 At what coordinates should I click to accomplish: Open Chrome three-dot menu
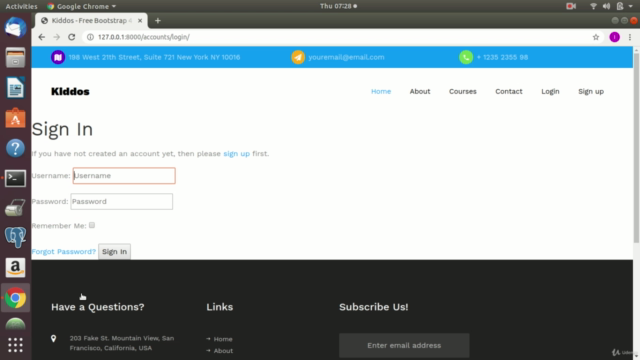click(x=630, y=37)
